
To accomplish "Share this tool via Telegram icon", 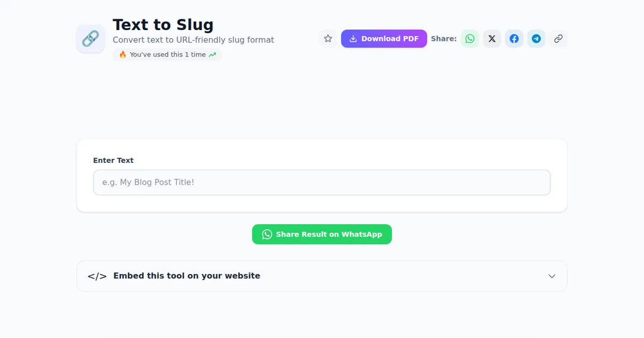I will click(x=536, y=39).
